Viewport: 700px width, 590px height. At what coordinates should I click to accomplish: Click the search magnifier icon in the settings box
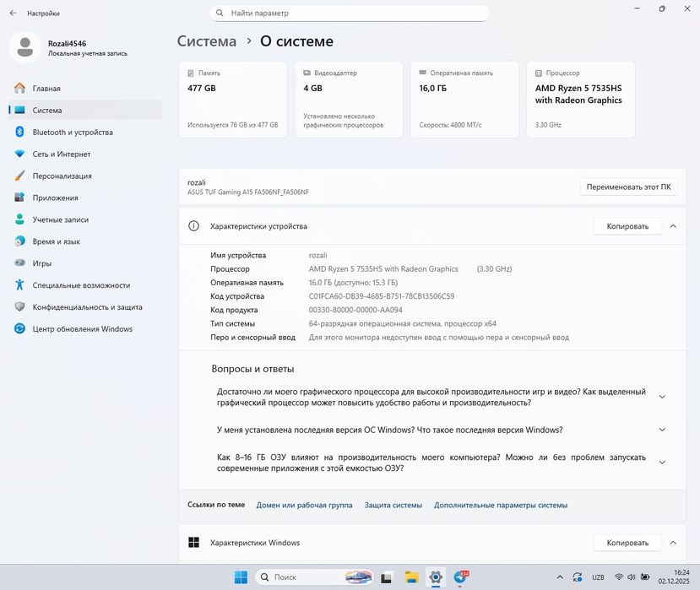[x=220, y=13]
